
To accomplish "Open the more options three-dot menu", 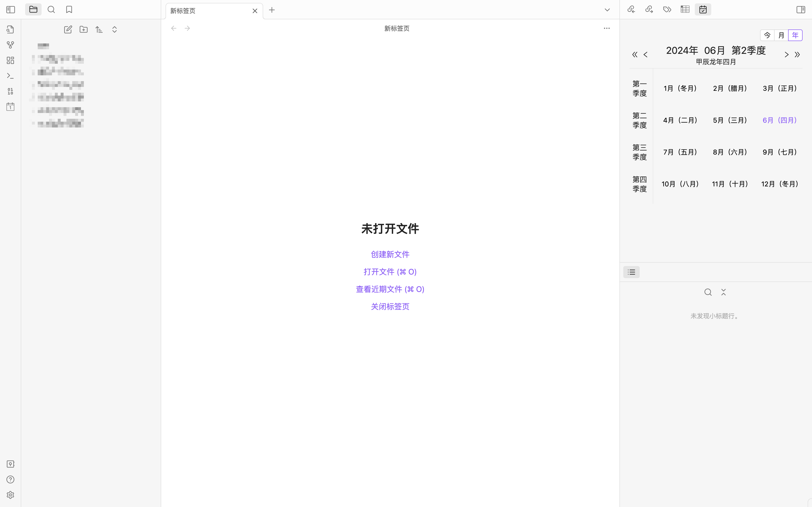I will pos(606,28).
